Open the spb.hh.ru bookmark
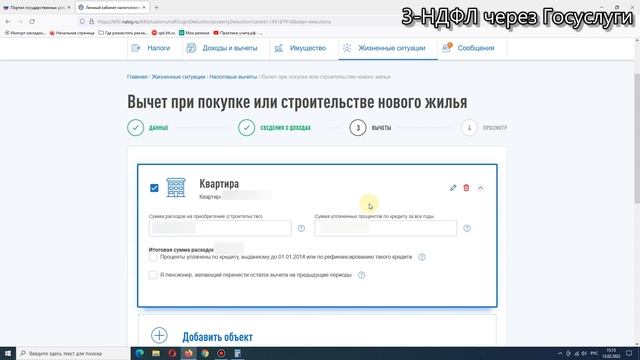This screenshot has height=360, width=640. point(163,33)
